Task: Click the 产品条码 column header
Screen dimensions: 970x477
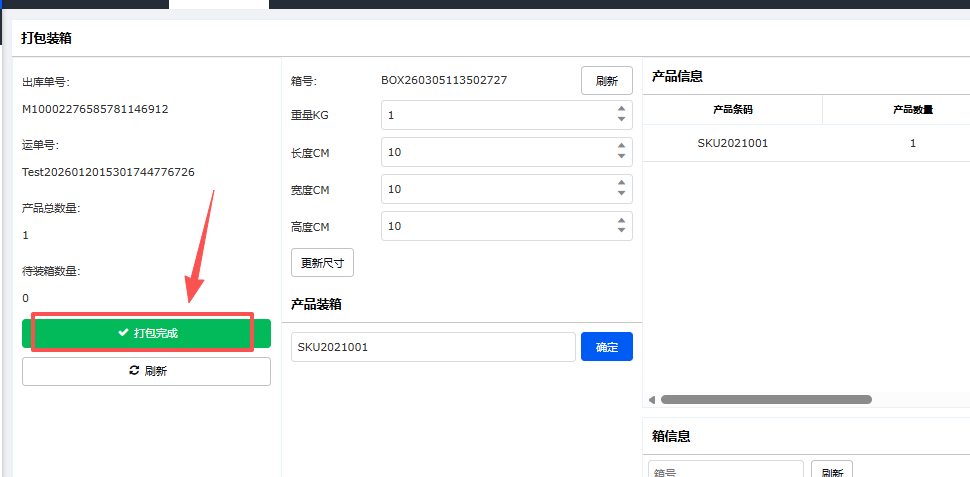Action: tap(732, 109)
